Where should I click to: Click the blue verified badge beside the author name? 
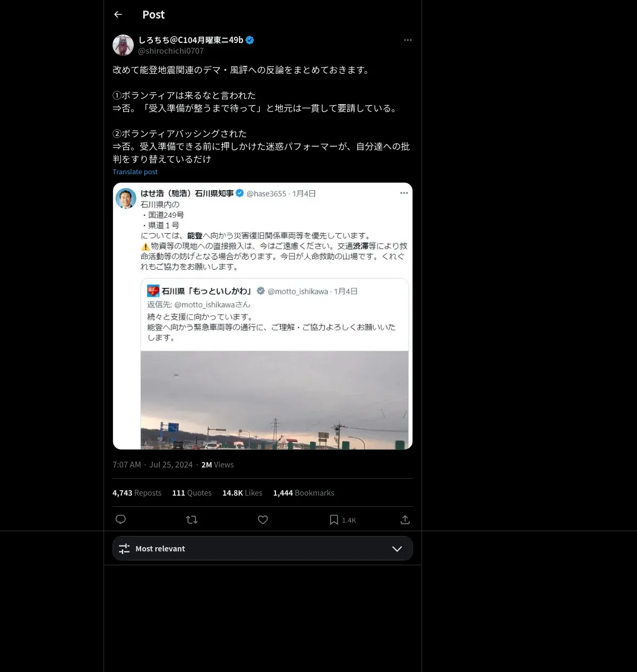tap(250, 40)
